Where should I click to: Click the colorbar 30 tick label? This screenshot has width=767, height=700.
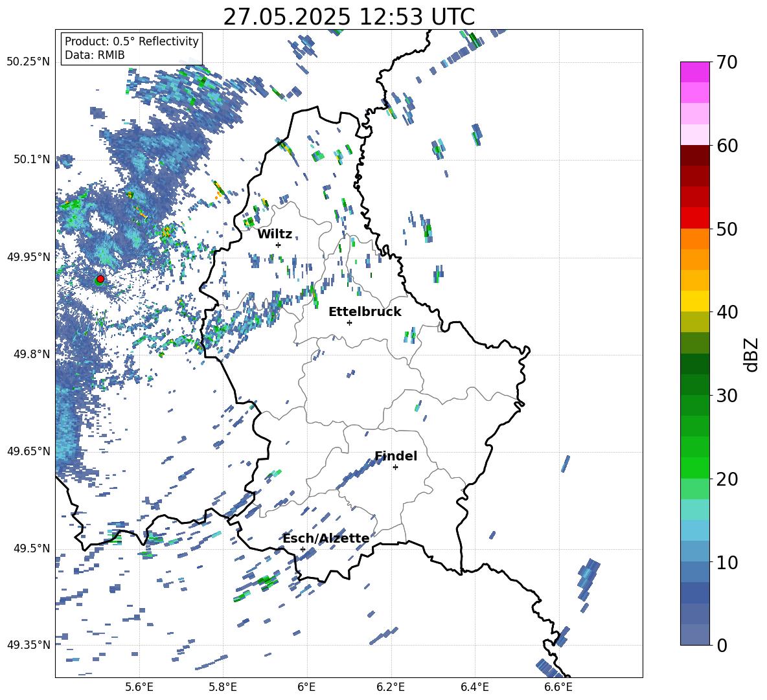tap(726, 396)
